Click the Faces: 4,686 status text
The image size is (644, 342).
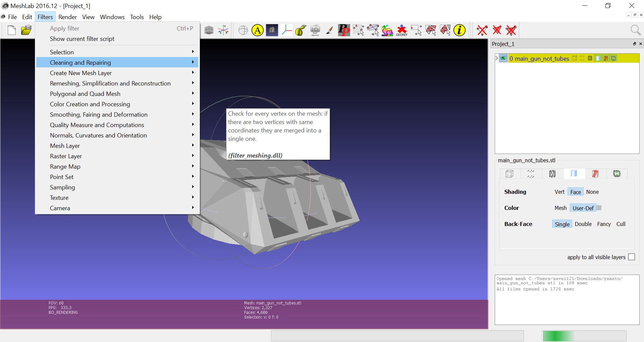pyautogui.click(x=256, y=312)
